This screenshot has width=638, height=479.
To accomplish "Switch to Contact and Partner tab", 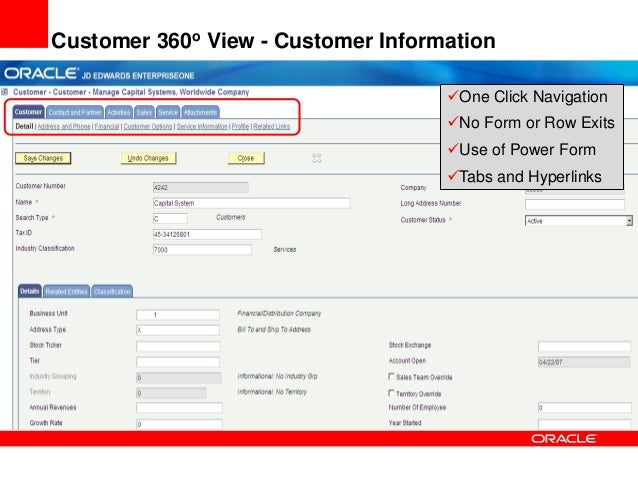I will 75,112.
